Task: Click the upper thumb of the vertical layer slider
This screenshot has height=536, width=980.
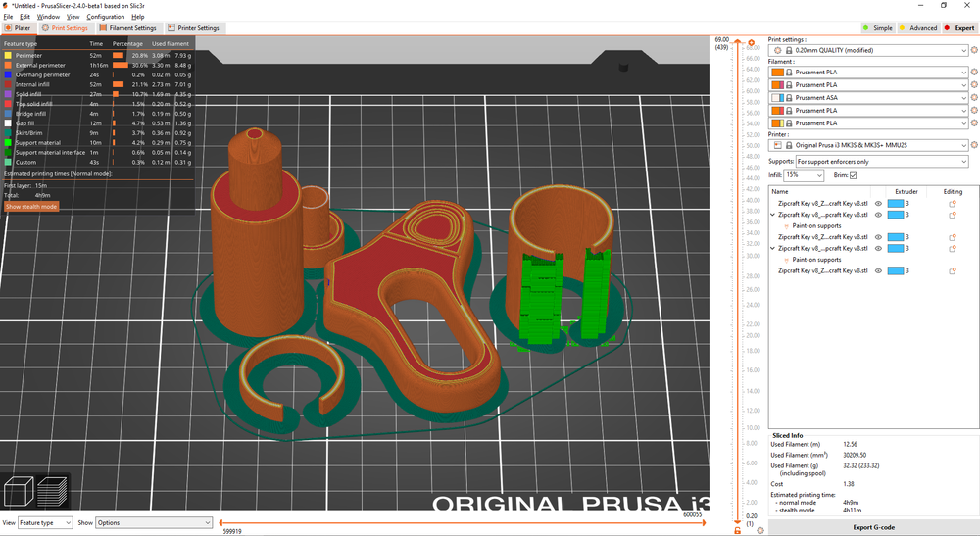Action: (738, 43)
